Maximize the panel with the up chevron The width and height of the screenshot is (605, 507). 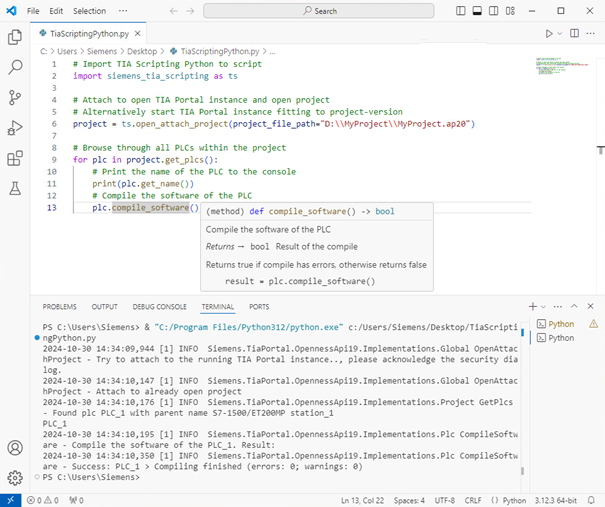[x=574, y=306]
